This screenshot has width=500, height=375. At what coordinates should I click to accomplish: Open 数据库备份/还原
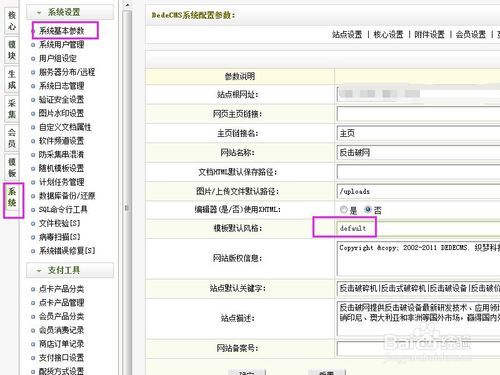[67, 196]
